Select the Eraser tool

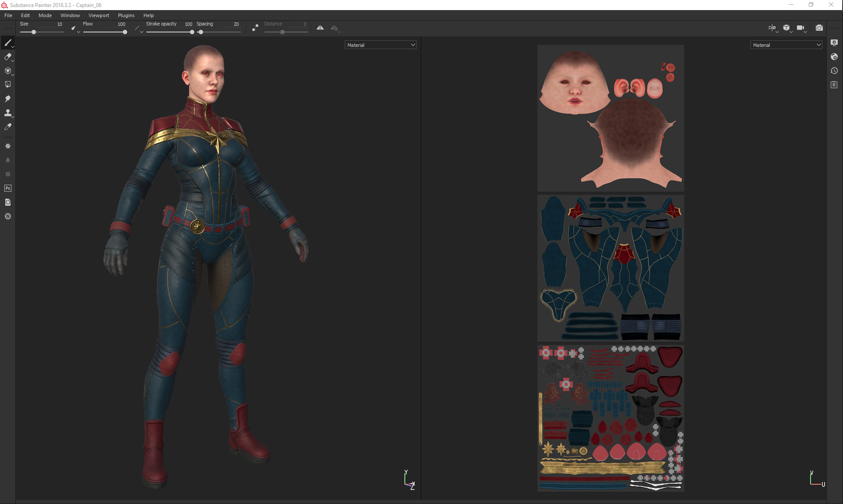point(7,57)
